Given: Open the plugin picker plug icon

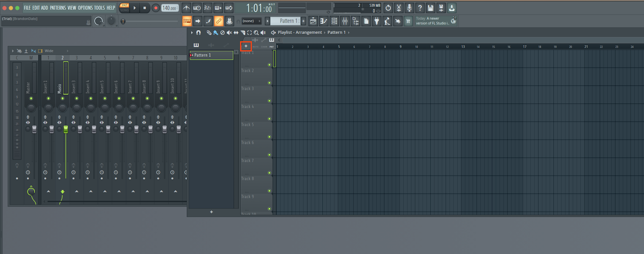Looking at the screenshot, I should click(x=377, y=21).
